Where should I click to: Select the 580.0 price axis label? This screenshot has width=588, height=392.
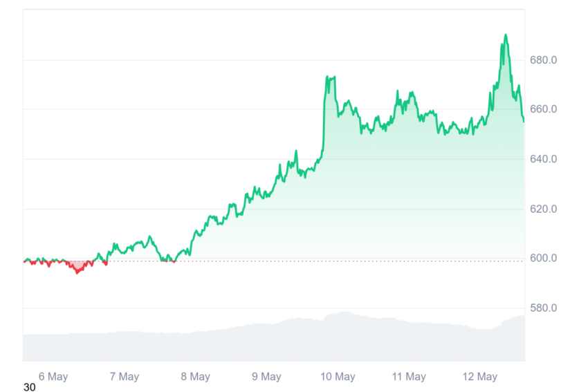click(543, 308)
